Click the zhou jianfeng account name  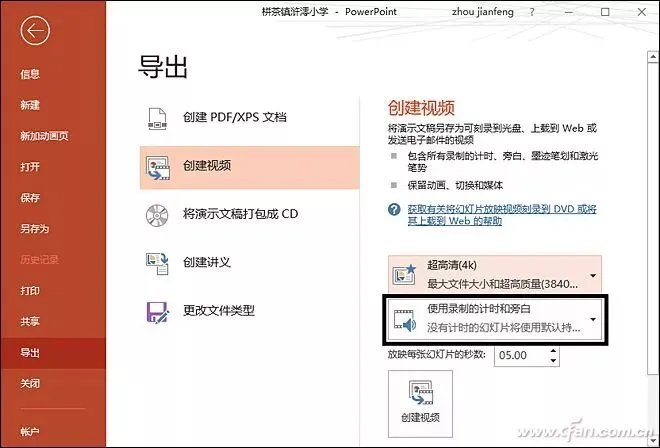pos(483,12)
